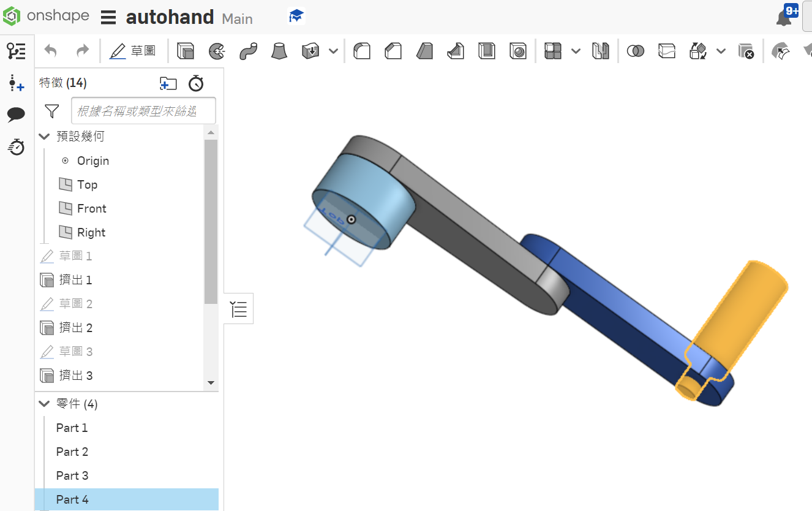Viewport: 812px width, 511px height.
Task: Select the Shell tool
Action: click(x=487, y=51)
